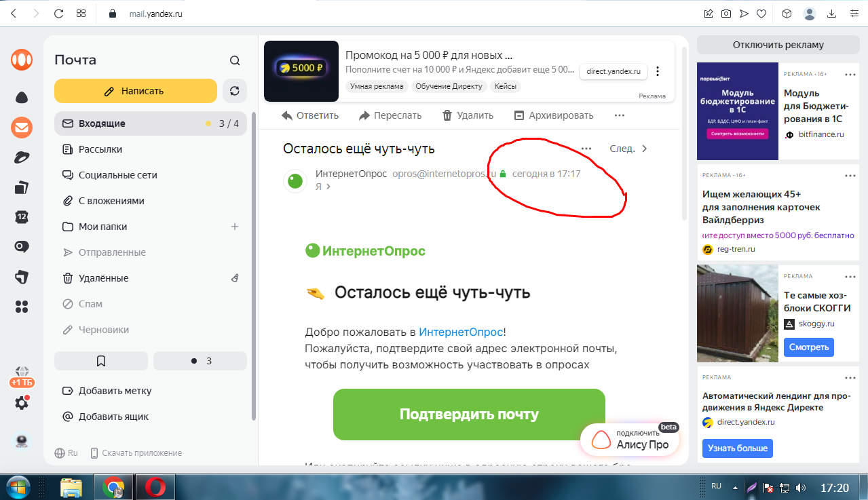This screenshot has width=868, height=500.
Task: Search mail with magnifier icon
Action: point(235,60)
